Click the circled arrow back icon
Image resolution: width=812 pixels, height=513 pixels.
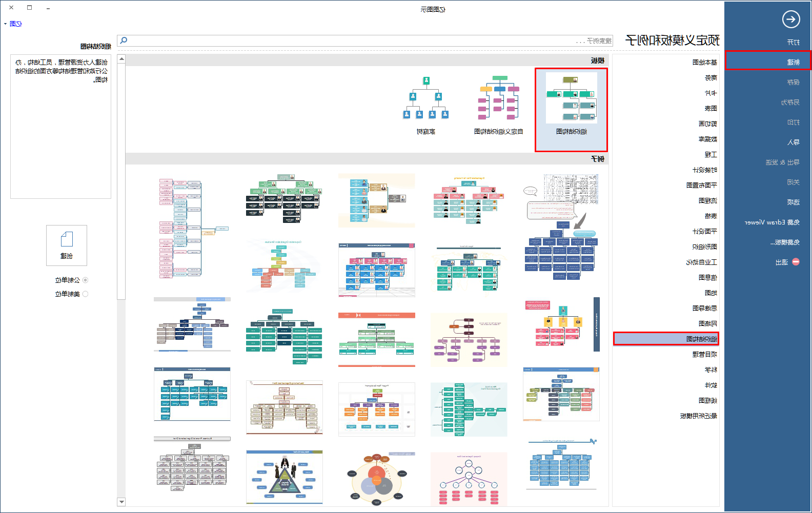point(791,19)
